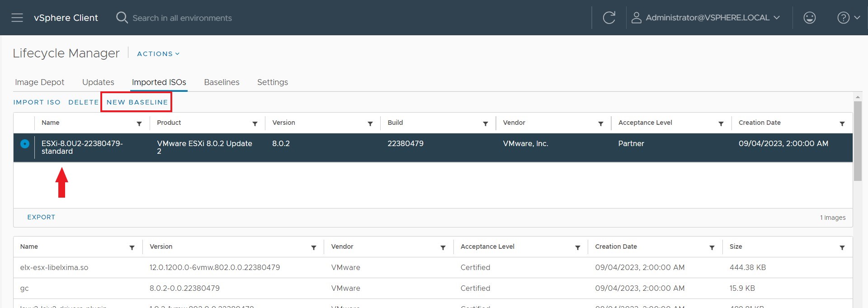Go to the Settings tab
Viewport: 868px width, 308px height.
coord(273,82)
